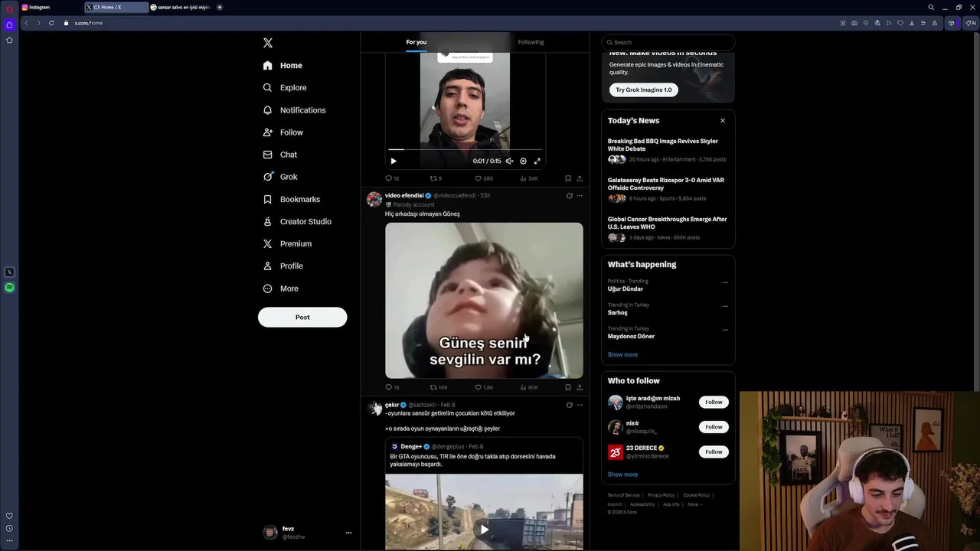Screen dimensions: 980x551
Task: Share the top video post
Action: click(580, 178)
